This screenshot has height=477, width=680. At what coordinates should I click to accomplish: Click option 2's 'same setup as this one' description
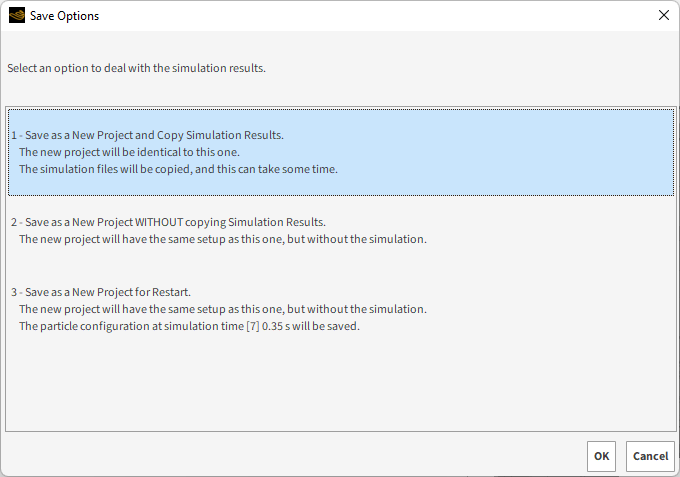[223, 239]
